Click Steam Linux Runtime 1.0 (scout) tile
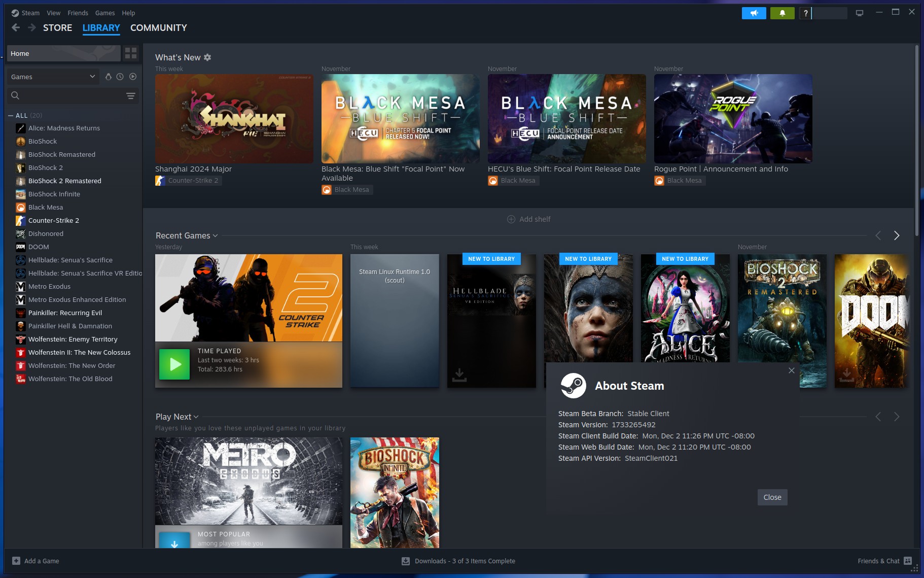 tap(395, 321)
